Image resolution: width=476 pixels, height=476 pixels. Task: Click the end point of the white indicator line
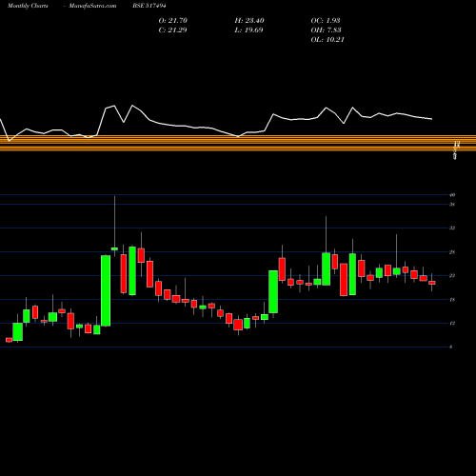(432, 119)
